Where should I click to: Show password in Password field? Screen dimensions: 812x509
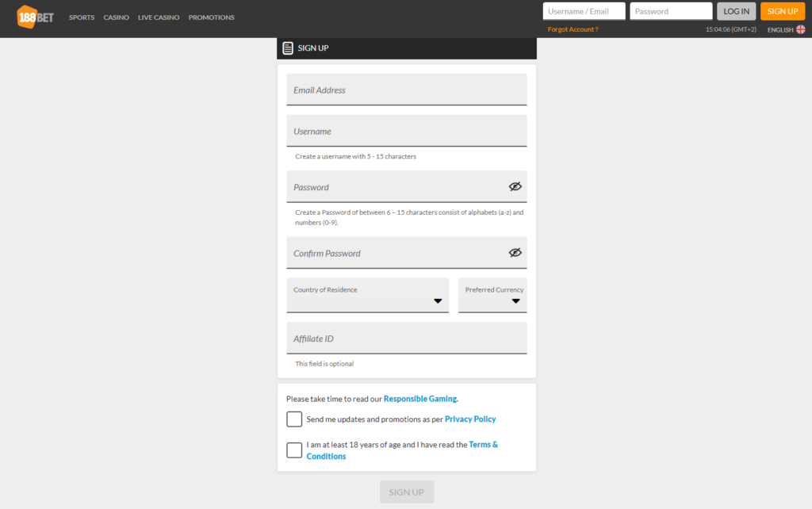(x=515, y=186)
